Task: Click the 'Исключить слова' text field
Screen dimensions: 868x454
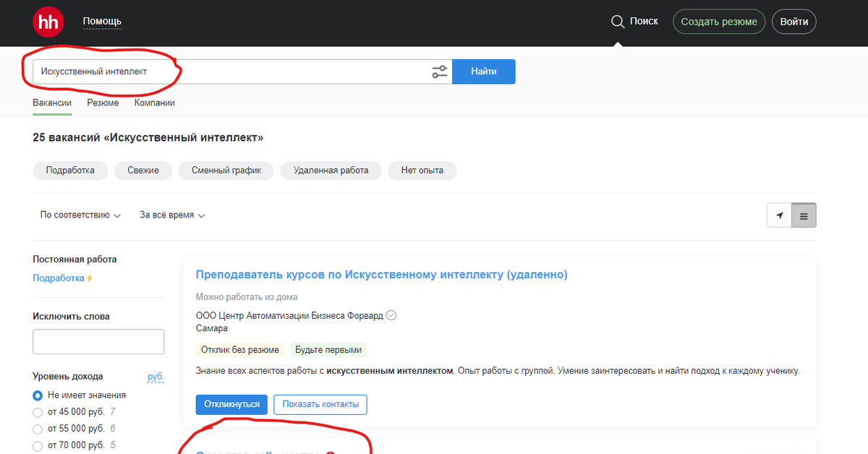Action: (x=98, y=342)
